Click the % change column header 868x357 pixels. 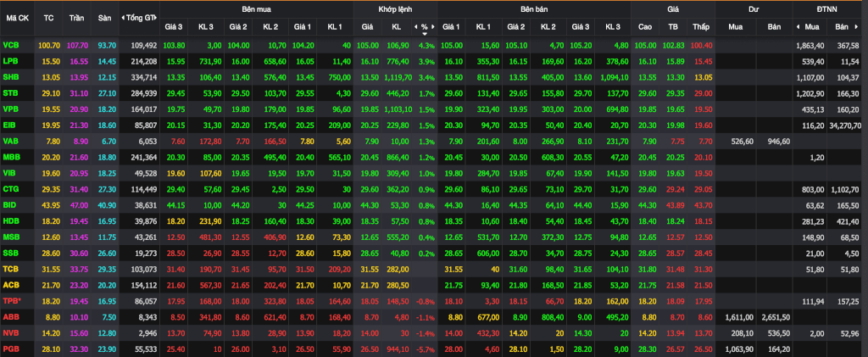tap(424, 26)
